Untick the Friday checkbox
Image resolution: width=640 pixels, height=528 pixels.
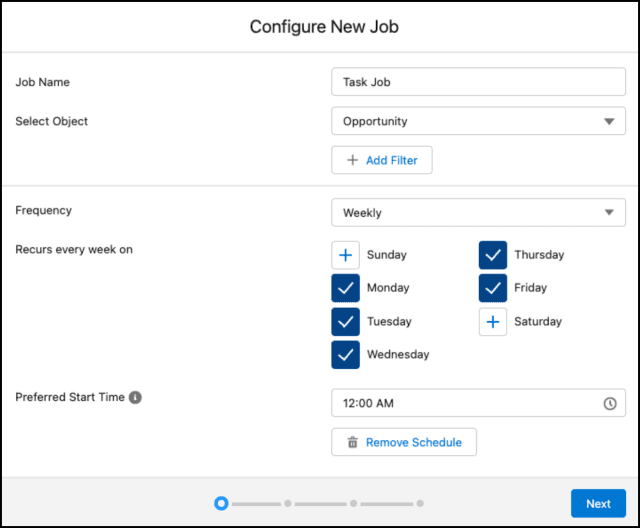point(493,288)
